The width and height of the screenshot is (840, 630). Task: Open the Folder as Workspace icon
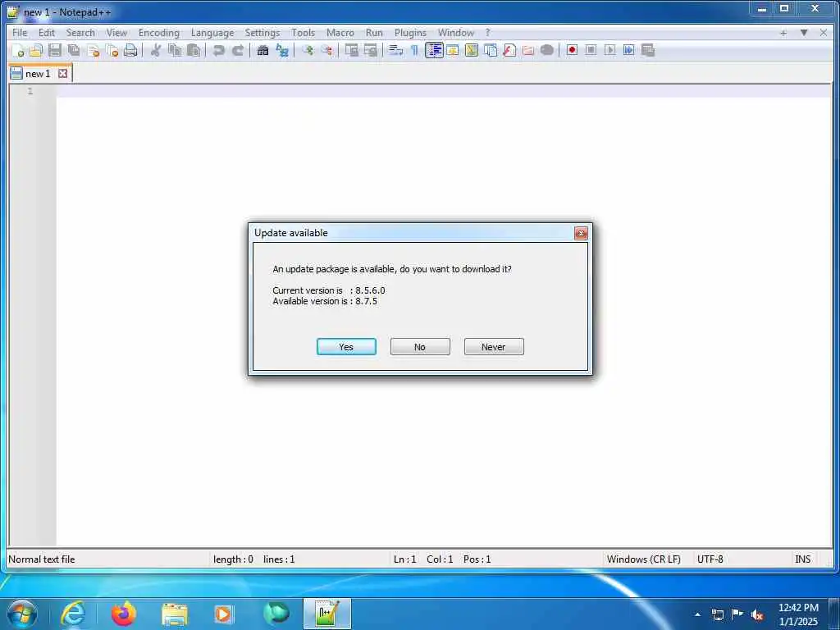[x=528, y=50]
